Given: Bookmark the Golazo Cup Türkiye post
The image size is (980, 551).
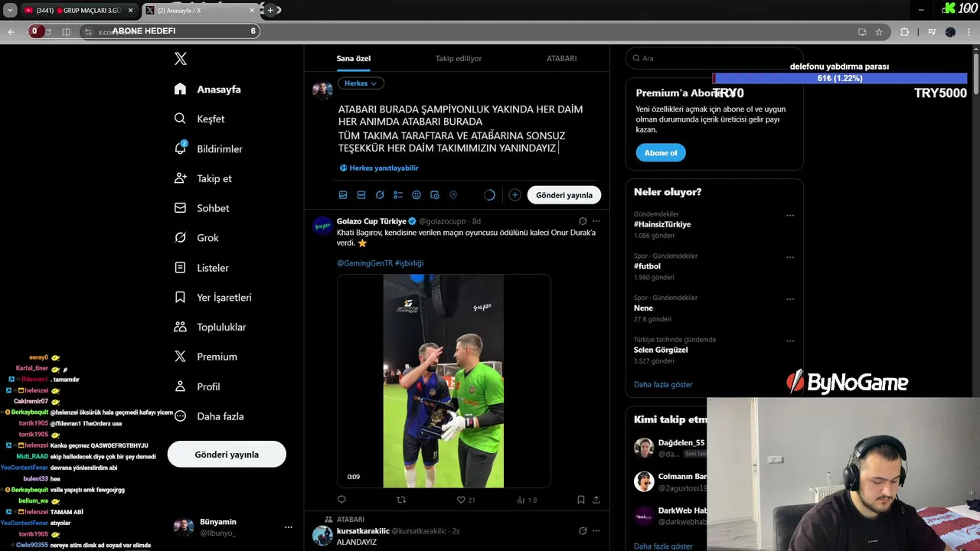Looking at the screenshot, I should tap(581, 500).
